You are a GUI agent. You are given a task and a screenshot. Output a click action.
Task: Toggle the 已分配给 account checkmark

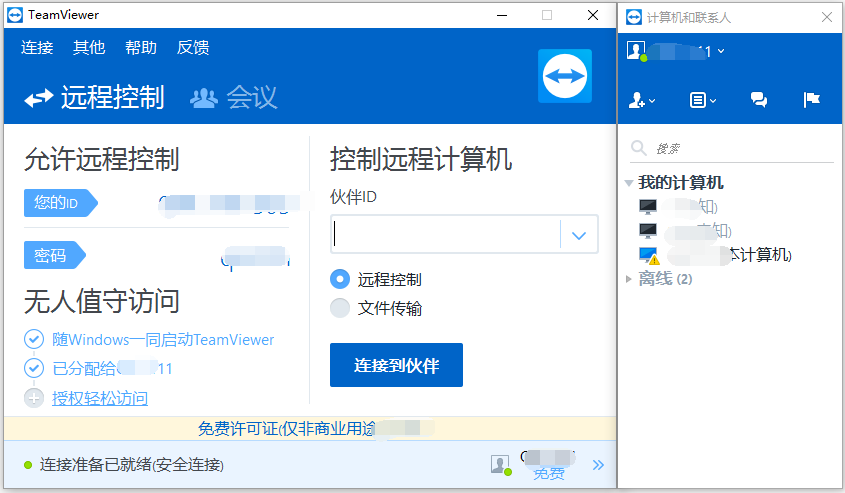33,369
